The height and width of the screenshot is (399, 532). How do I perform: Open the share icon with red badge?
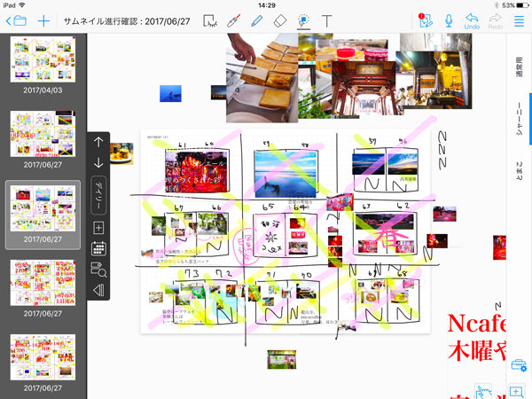coord(426,20)
